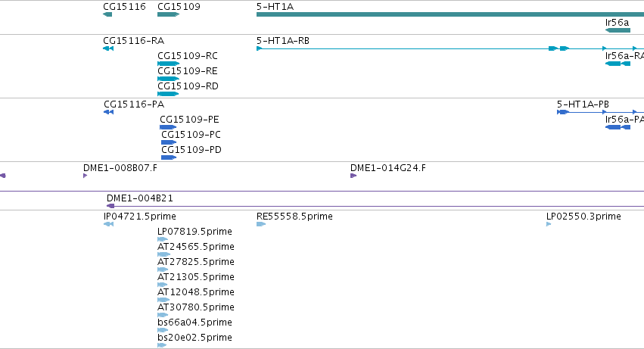Click the LP02550.3prime EST glyph
The height and width of the screenshot is (349, 644).
[x=549, y=224]
